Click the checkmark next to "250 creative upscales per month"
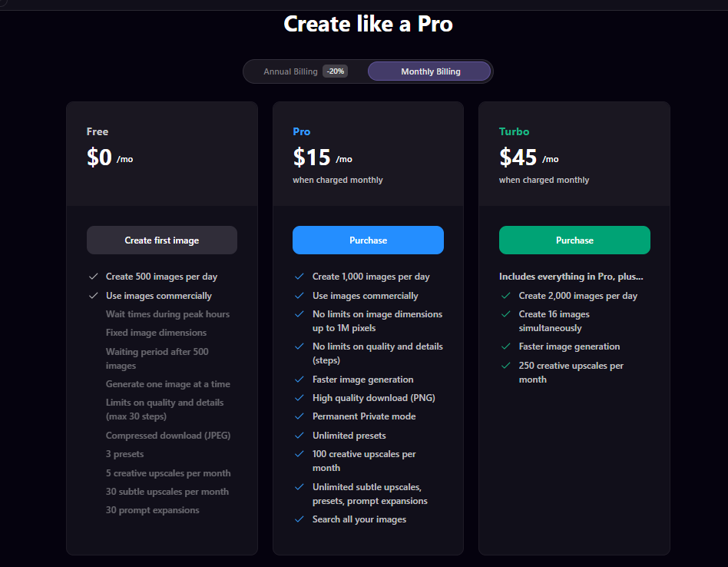 [x=506, y=366]
